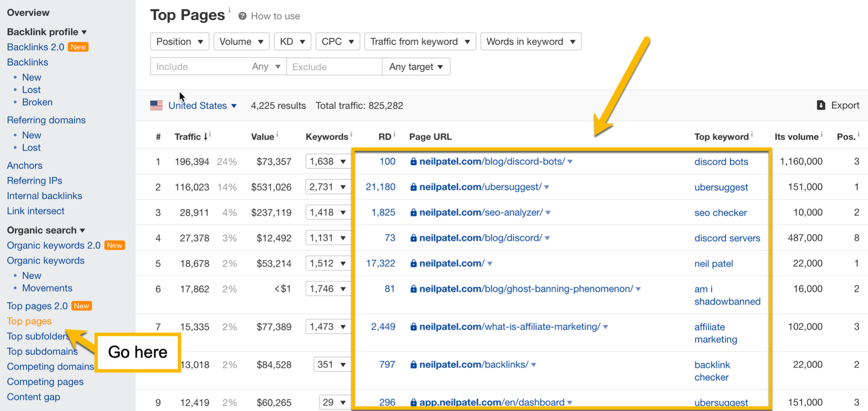Expand the 2,731 keywords dropdown in row 2

point(328,187)
